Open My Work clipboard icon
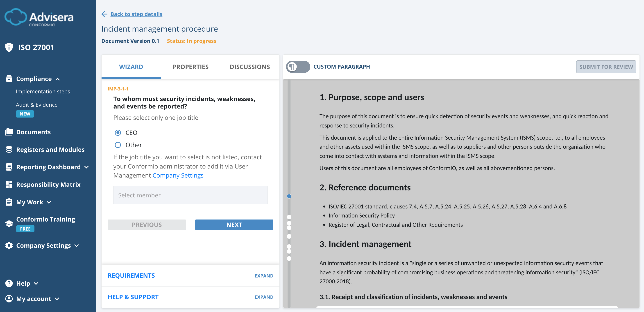 coord(9,202)
